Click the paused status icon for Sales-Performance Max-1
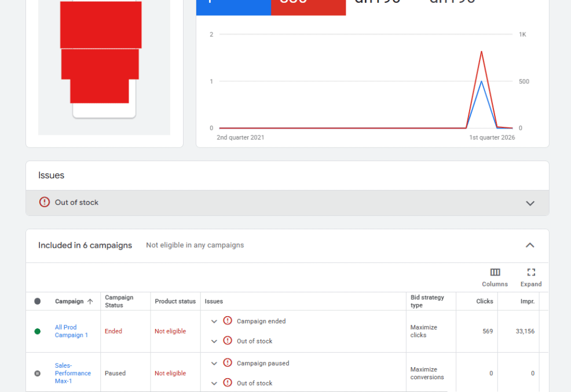The width and height of the screenshot is (571, 392). point(38,373)
